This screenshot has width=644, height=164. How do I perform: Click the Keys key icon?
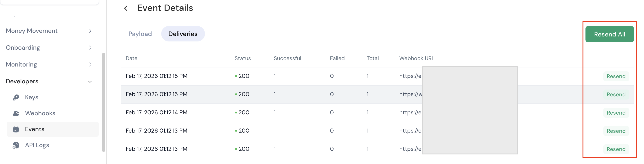click(x=16, y=97)
